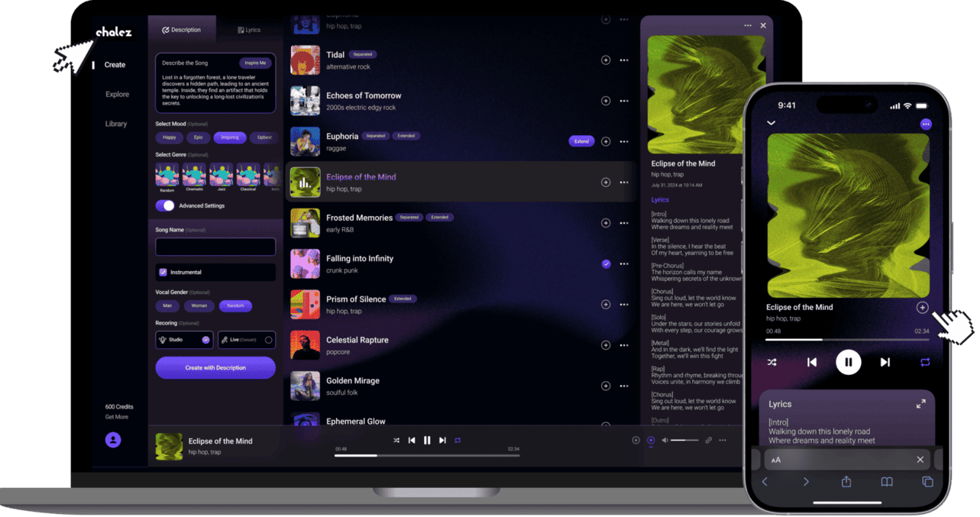Open more options for Frosted Memories
This screenshot has width=980, height=517.
point(624,223)
